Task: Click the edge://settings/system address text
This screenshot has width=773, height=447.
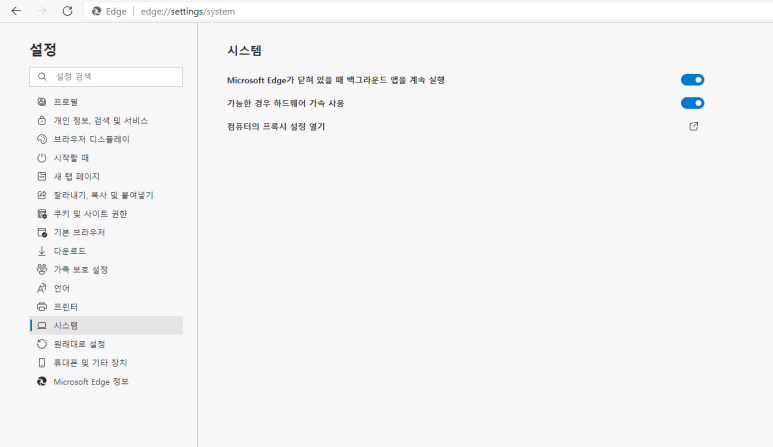Action: click(188, 11)
